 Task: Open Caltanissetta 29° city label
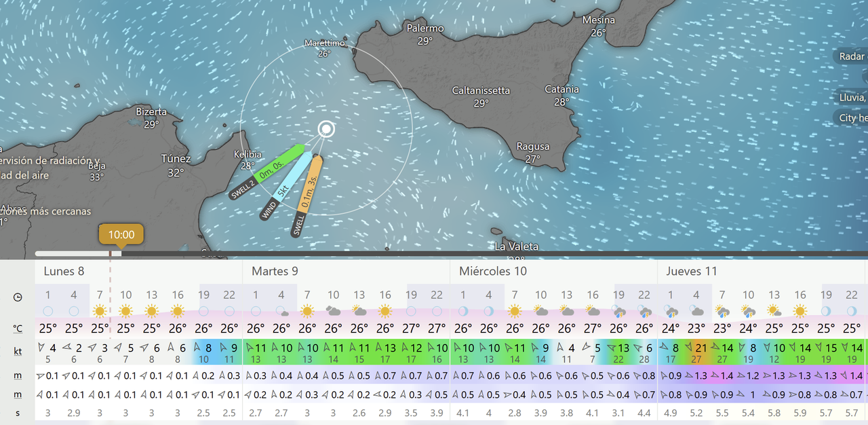[481, 96]
